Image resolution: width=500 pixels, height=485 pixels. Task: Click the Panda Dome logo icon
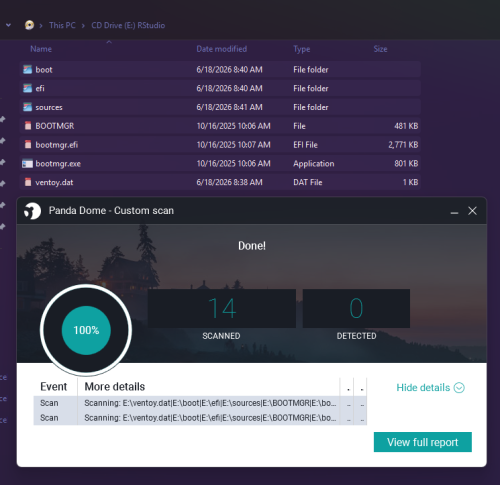(32, 211)
